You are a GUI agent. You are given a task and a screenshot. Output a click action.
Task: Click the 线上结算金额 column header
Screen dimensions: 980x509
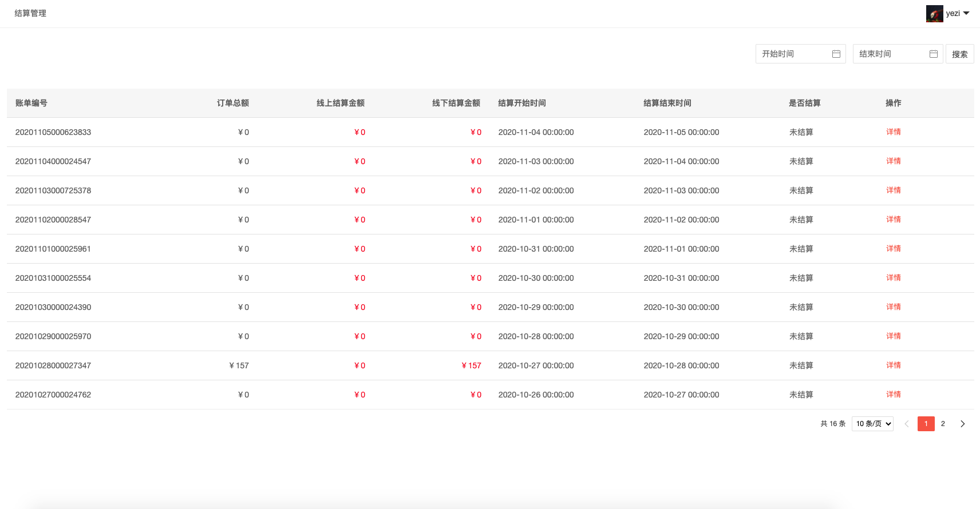(341, 103)
